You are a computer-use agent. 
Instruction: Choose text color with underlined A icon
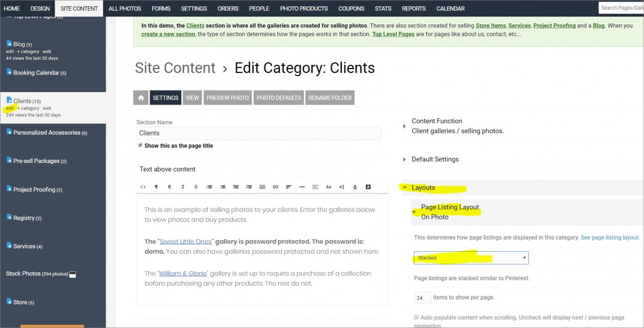(x=355, y=187)
